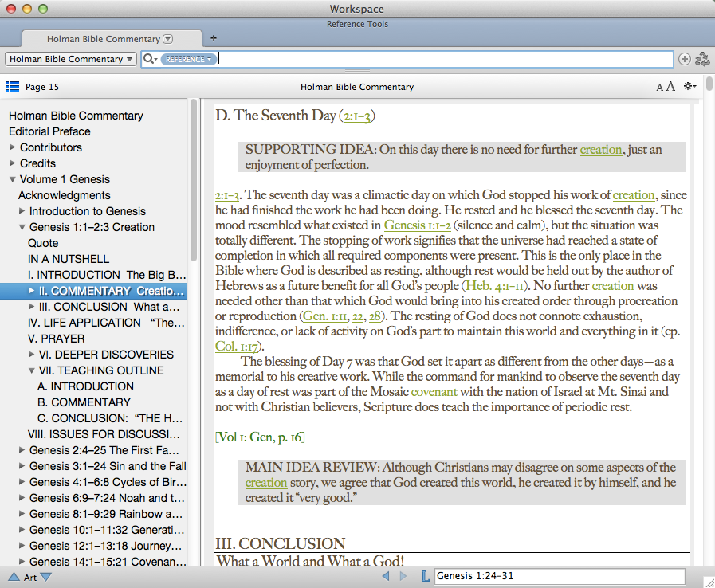Viewport: 715px width, 588px height.
Task: Expand Genesis 6:9–7:24 Noah entry
Action: [x=22, y=498]
